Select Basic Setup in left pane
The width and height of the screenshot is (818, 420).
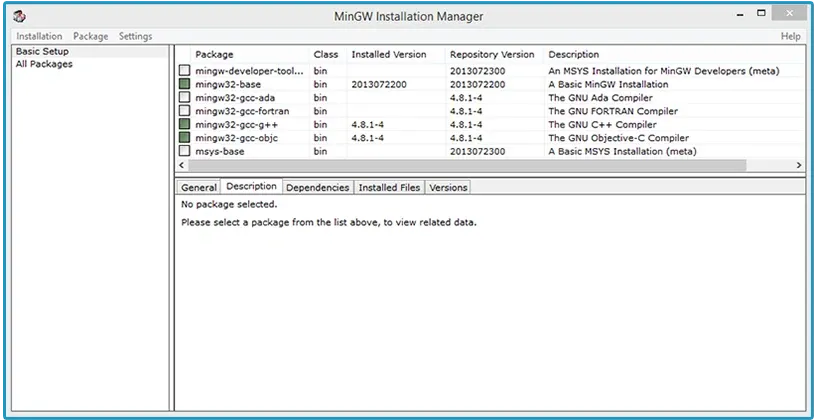point(42,51)
